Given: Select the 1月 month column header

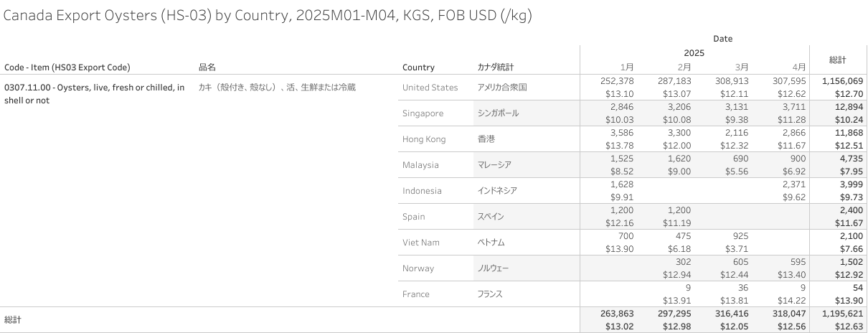Looking at the screenshot, I should (x=627, y=67).
